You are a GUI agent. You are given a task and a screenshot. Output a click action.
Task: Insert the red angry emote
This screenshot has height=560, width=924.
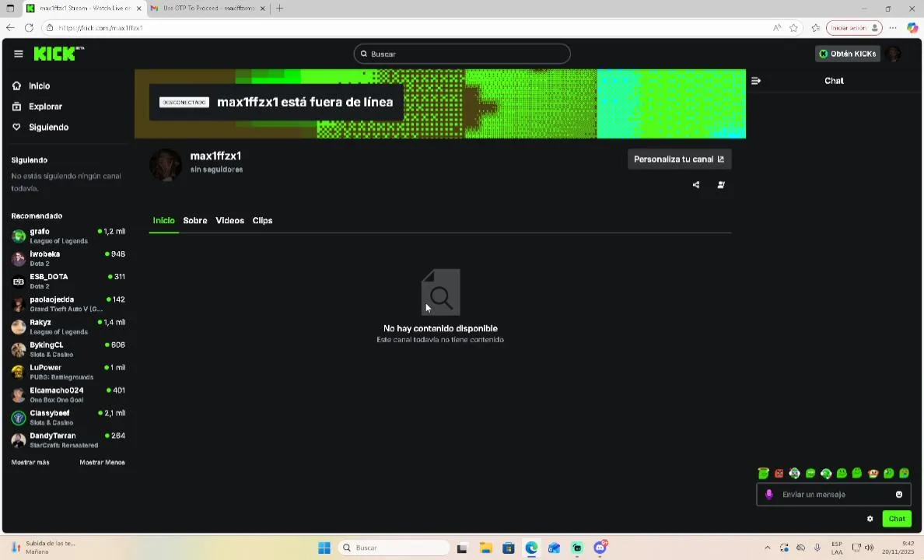tap(779, 474)
